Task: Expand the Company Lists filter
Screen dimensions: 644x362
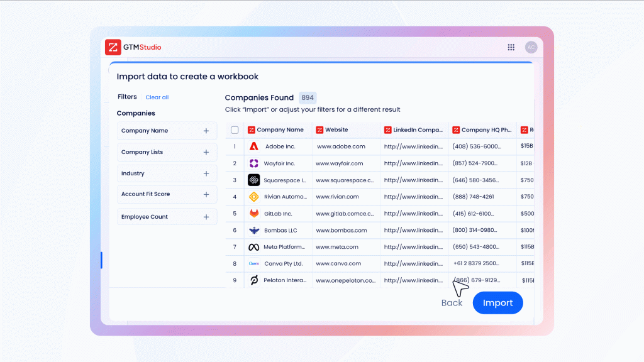Action: click(x=206, y=152)
